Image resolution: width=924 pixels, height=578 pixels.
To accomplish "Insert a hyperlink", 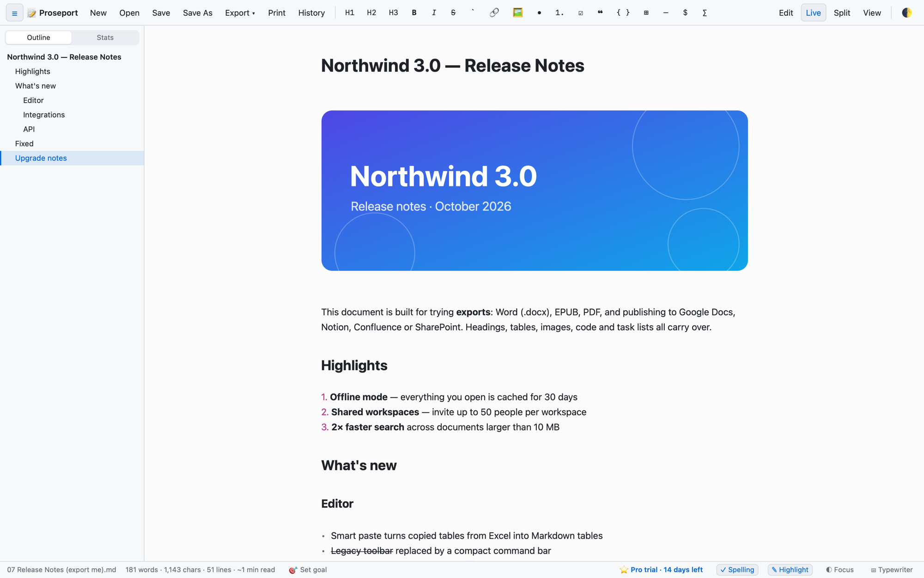I will click(x=494, y=13).
